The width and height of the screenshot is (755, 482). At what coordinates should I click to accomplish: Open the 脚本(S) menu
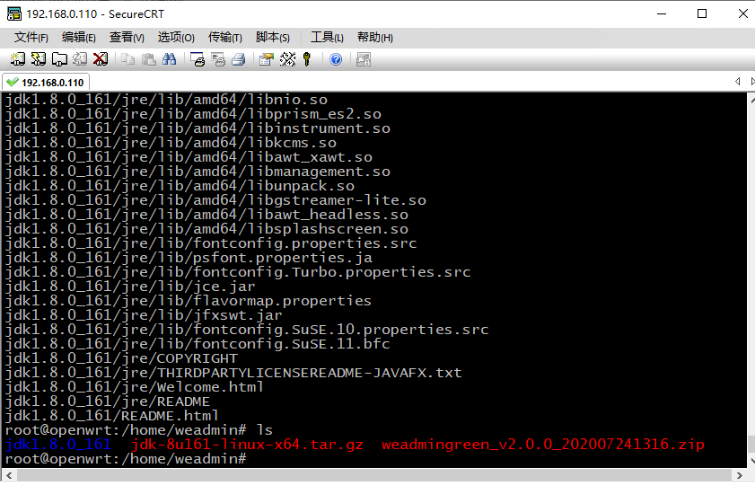tap(273, 37)
